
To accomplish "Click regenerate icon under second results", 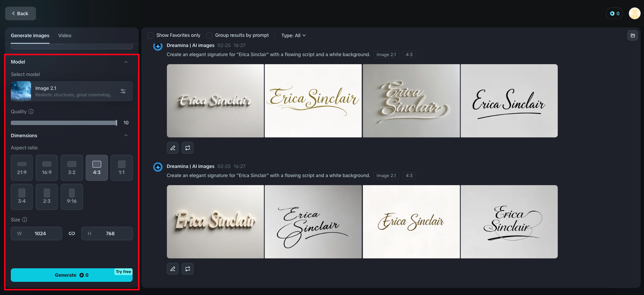I will (x=188, y=269).
